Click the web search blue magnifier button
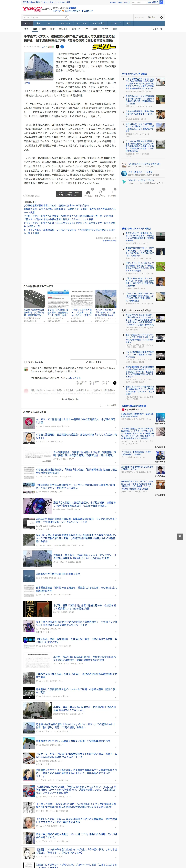Viewport: 186px width, 868px height. [x=161, y=2]
